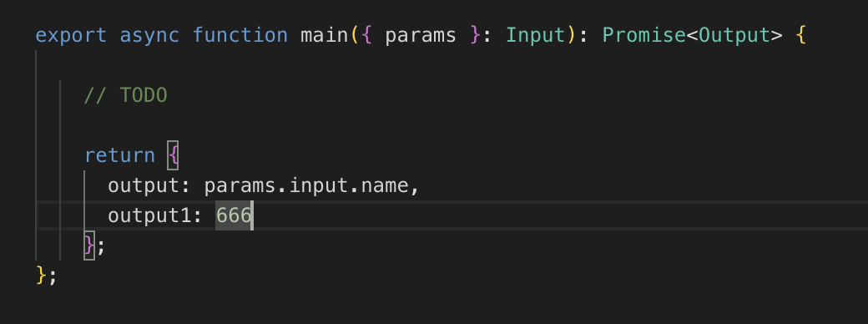
Task: Click the output property key
Action: 144,185
